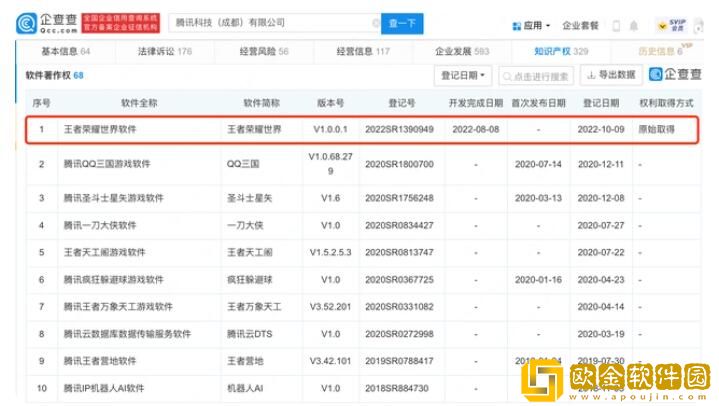Click the SVIP member badge
This screenshot has width=719, height=406.
coord(672,25)
